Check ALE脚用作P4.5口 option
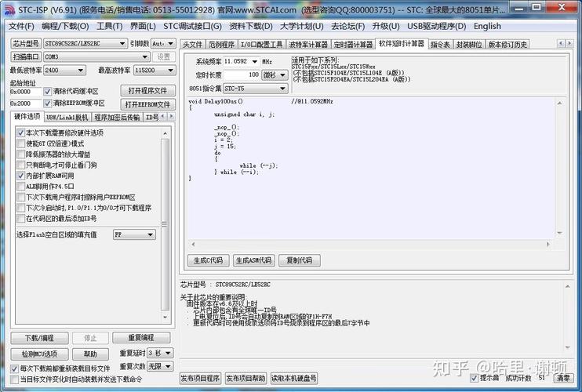This screenshot has height=392, width=582. [20, 187]
